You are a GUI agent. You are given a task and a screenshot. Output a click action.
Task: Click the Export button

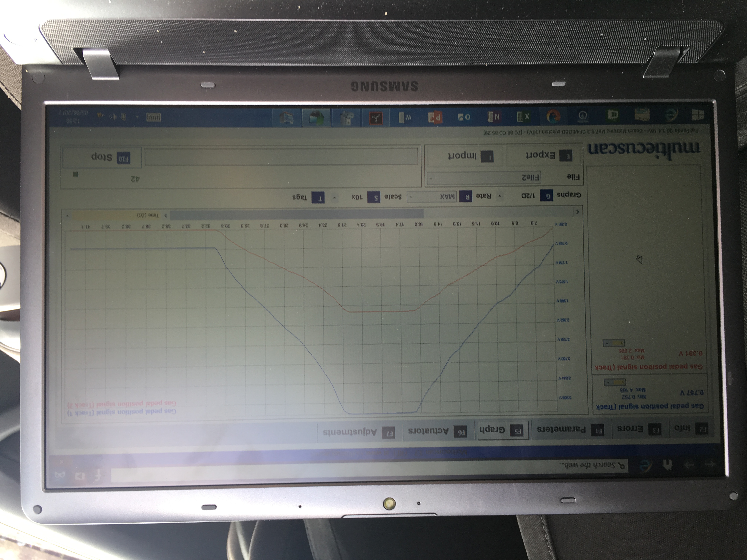click(x=544, y=155)
